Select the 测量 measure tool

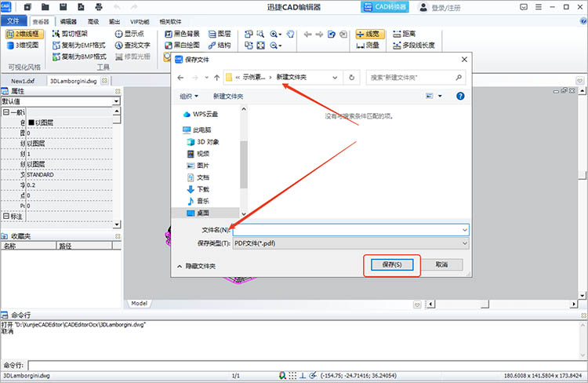coord(368,46)
